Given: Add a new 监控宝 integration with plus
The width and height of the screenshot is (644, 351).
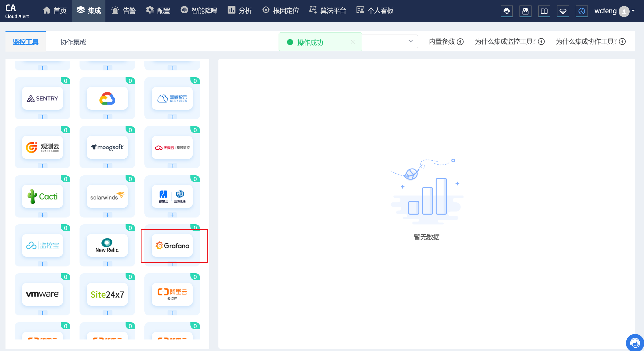Looking at the screenshot, I should [x=42, y=264].
